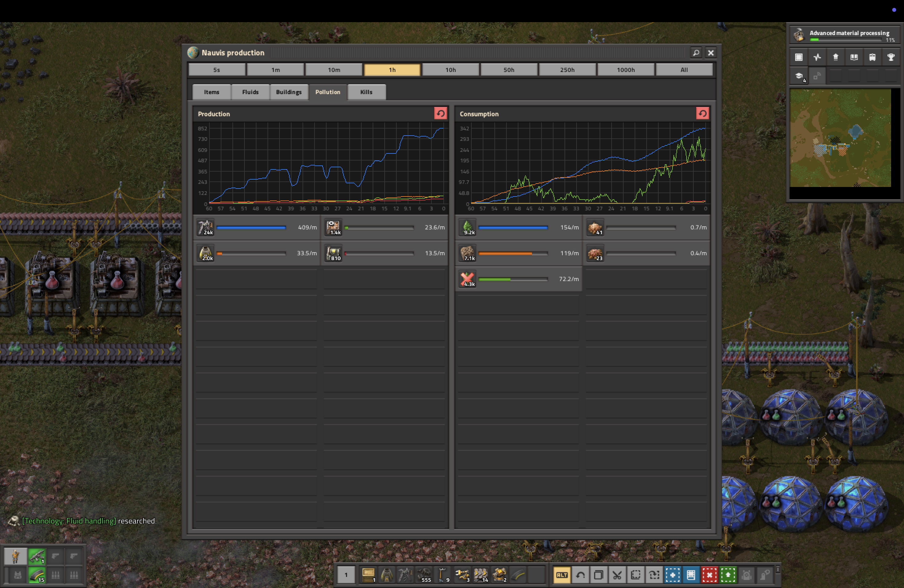This screenshot has height=588, width=904.
Task: Pick coal stack of 555 from quickbar
Action: point(423,575)
